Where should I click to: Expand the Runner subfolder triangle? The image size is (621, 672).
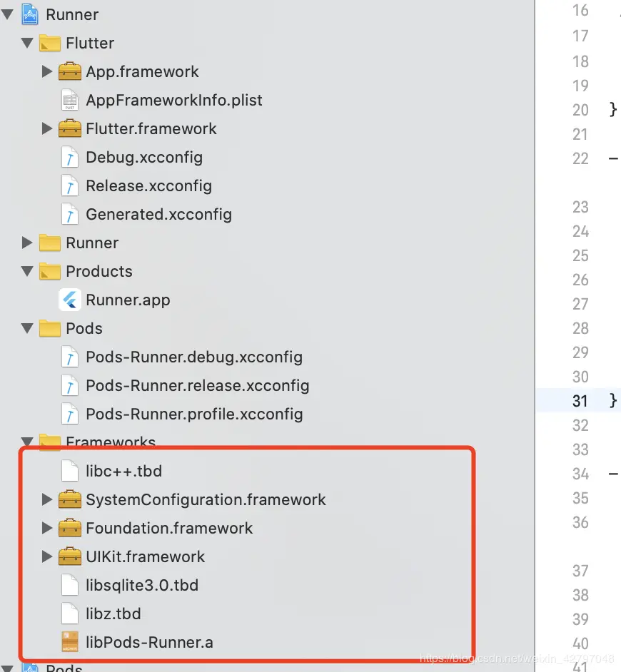click(27, 243)
